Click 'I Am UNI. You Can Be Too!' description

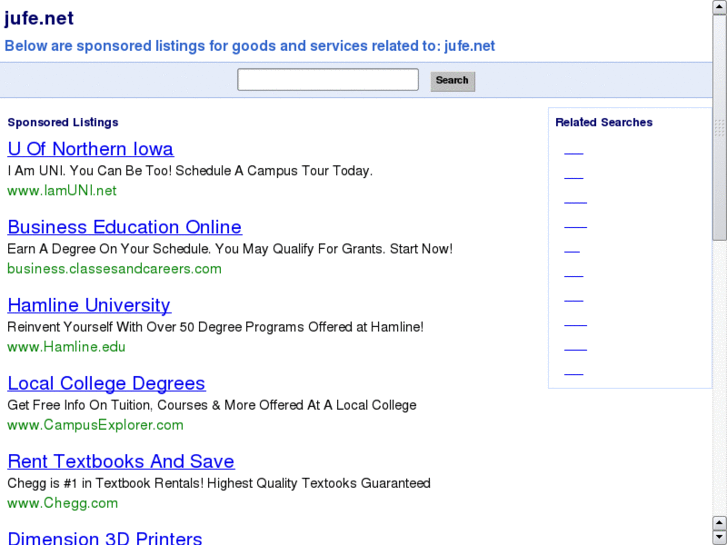click(190, 171)
